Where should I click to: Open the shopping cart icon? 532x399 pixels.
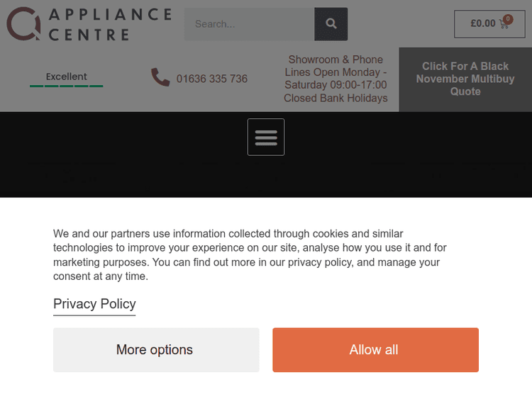click(x=504, y=25)
